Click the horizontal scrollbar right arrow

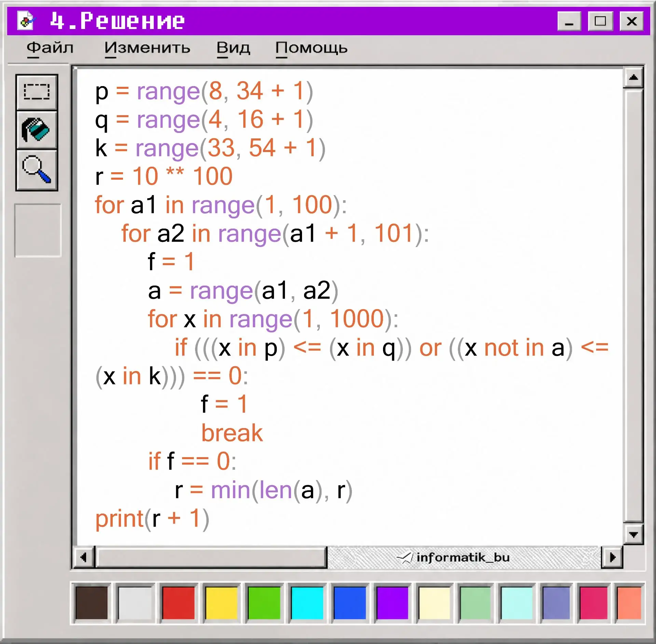click(612, 558)
